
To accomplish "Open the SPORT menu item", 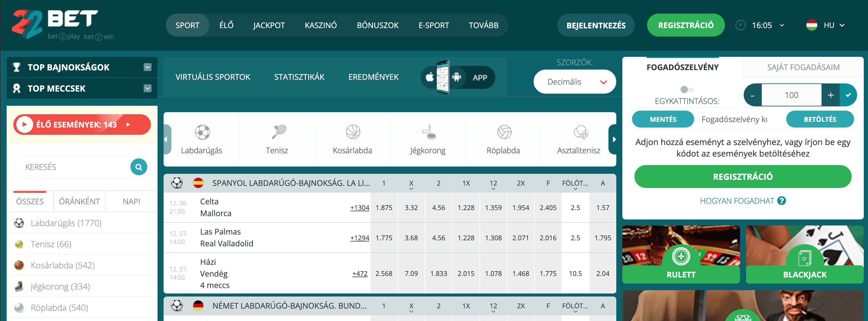I will pos(187,25).
